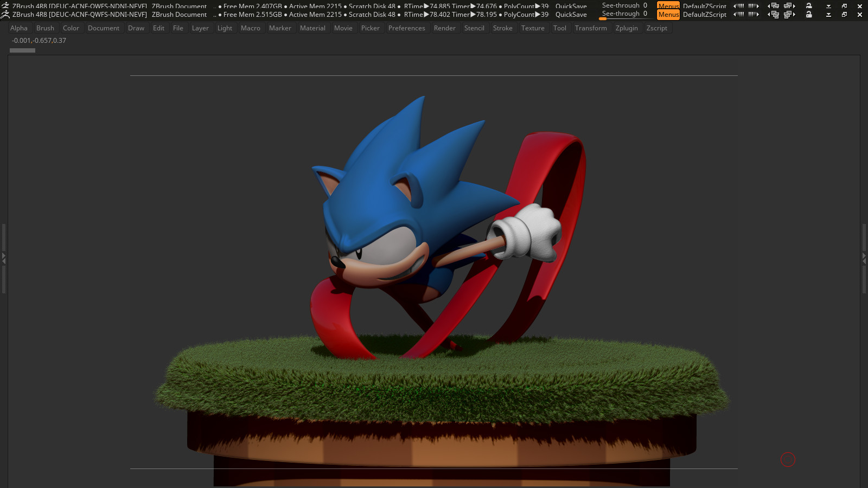Viewport: 868px width, 488px height.
Task: Open the Picker menu
Action: click(x=371, y=28)
